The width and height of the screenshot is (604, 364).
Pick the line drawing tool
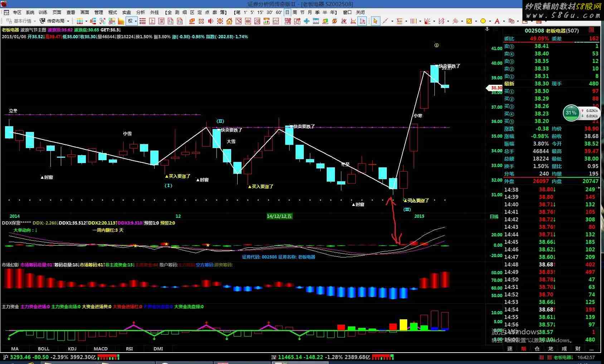tap(385, 21)
